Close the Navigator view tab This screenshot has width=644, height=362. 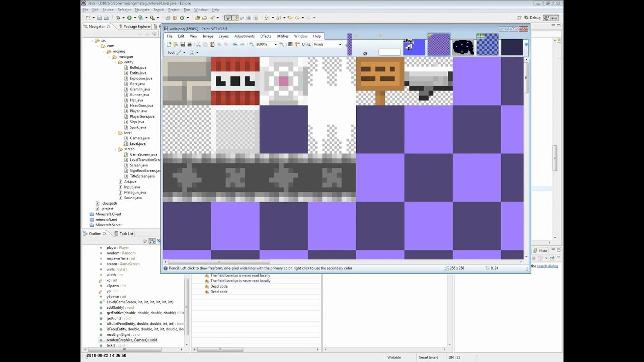click(109, 27)
